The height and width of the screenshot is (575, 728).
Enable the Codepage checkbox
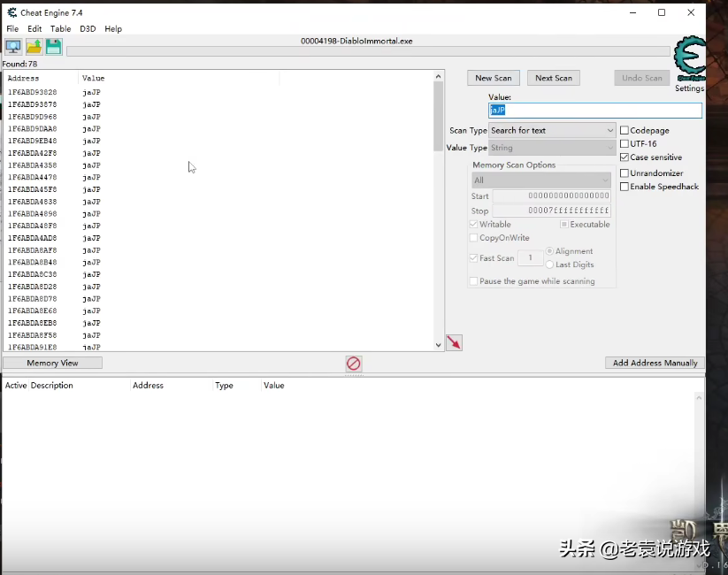[x=625, y=131]
